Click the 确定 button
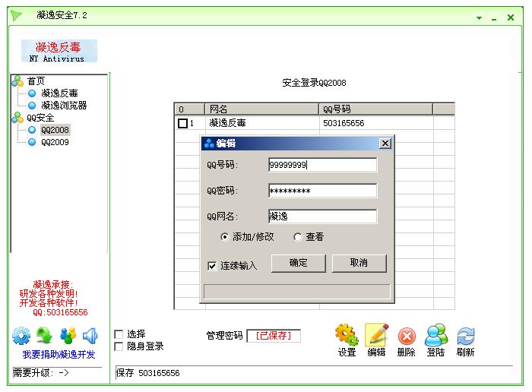The height and width of the screenshot is (392, 532). (x=298, y=263)
